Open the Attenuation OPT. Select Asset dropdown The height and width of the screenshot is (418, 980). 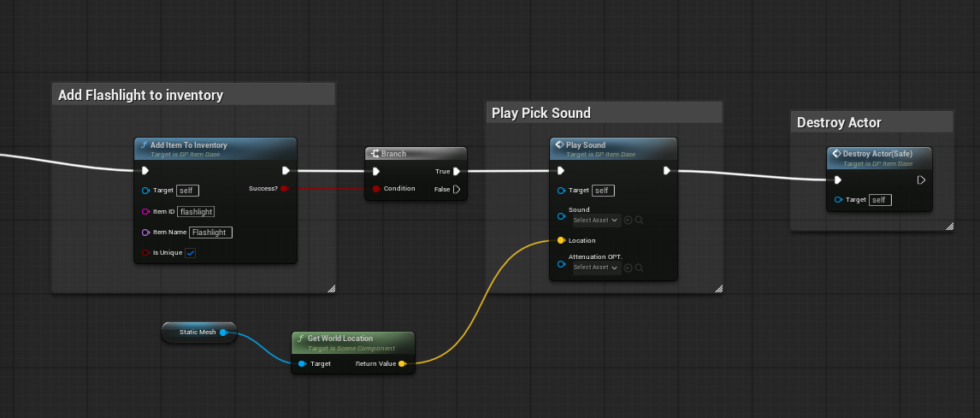tap(597, 268)
